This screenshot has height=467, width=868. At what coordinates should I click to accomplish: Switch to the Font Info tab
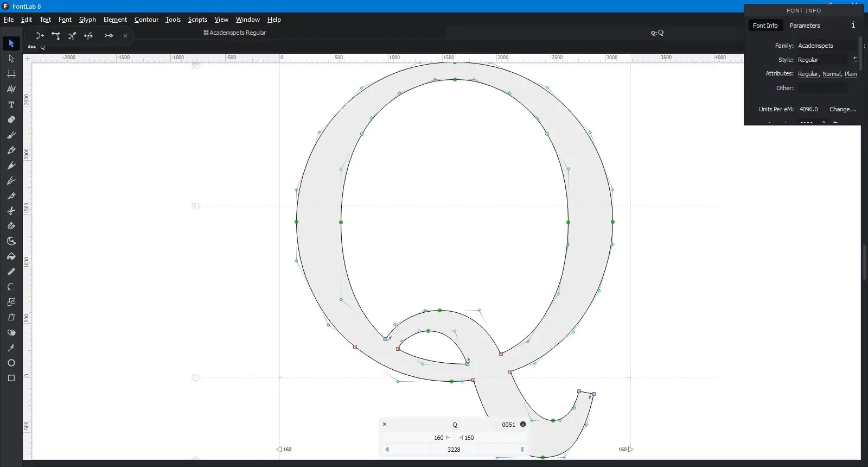click(x=765, y=26)
